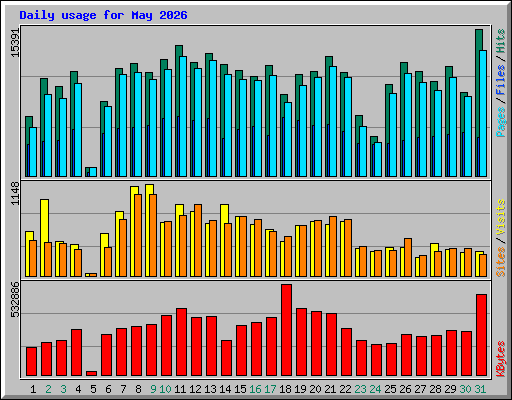The width and height of the screenshot is (512, 400).
Task: Click the red KBytes legend label
Action: tap(500, 359)
